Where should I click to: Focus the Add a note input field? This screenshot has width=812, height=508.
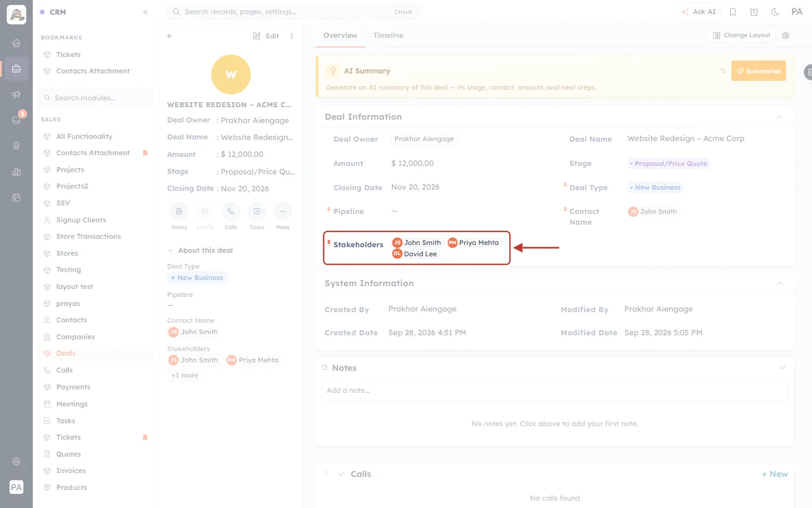click(555, 390)
